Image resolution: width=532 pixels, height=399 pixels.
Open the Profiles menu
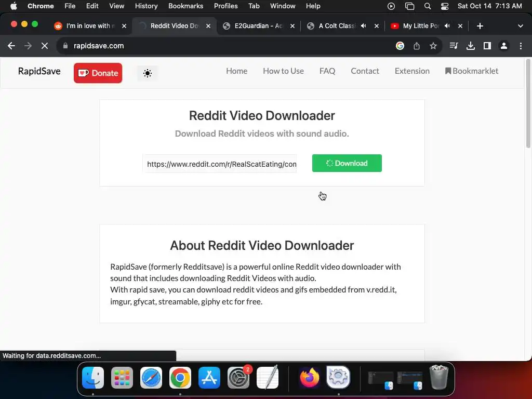point(225,6)
